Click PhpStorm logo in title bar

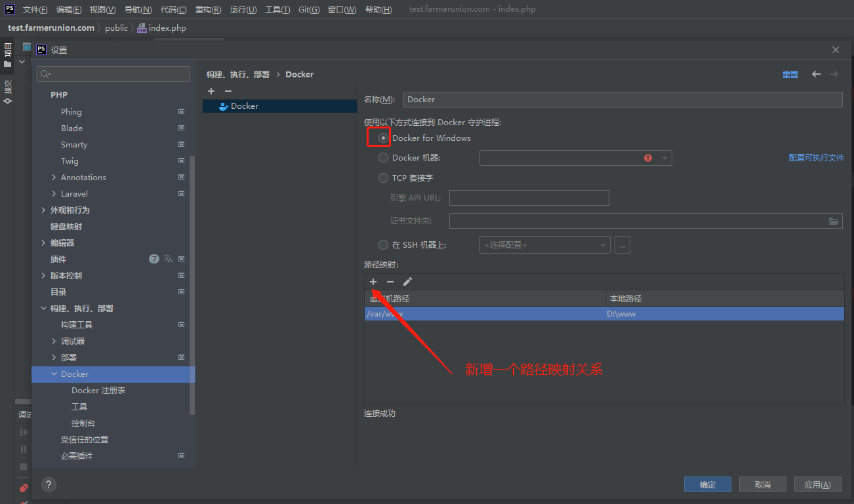click(10, 9)
